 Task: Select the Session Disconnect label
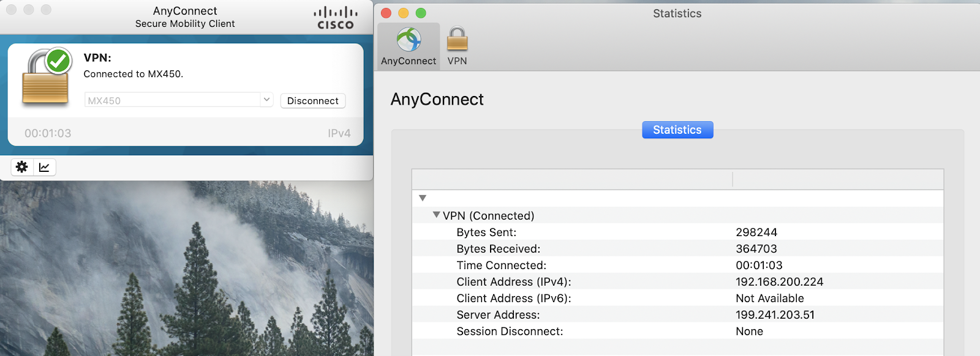pos(510,332)
